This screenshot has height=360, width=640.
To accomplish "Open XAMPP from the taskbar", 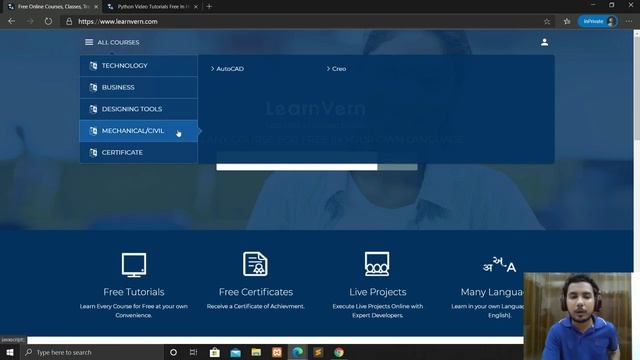I will point(277,352).
